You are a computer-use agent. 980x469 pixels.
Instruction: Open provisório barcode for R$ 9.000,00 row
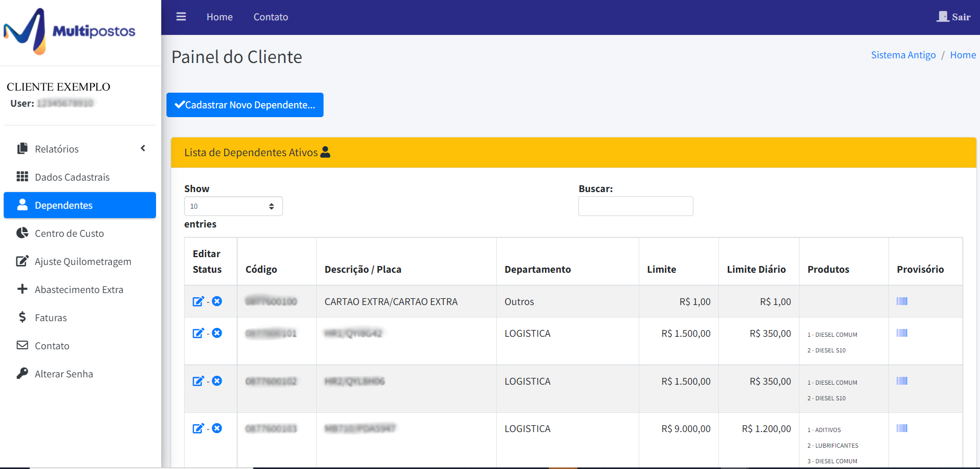(x=902, y=428)
